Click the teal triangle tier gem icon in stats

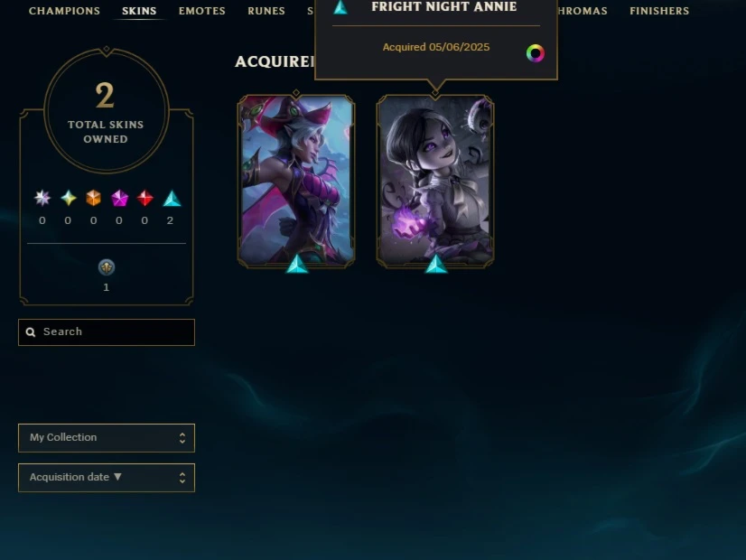172,199
